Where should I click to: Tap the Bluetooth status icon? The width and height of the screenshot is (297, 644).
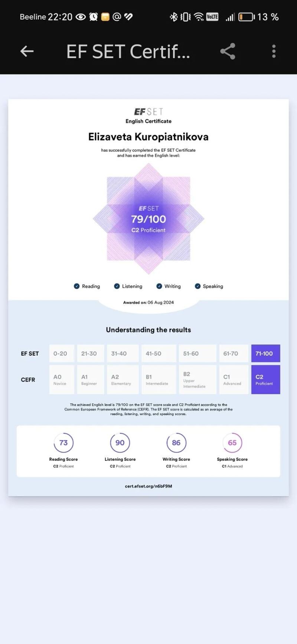[173, 17]
